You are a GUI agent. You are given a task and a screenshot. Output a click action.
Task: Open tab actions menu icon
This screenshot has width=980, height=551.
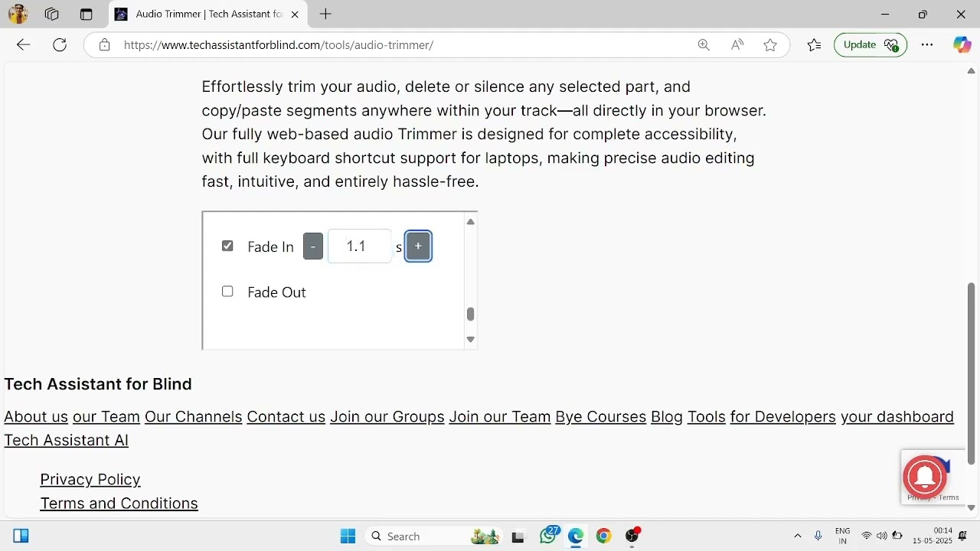point(86,14)
